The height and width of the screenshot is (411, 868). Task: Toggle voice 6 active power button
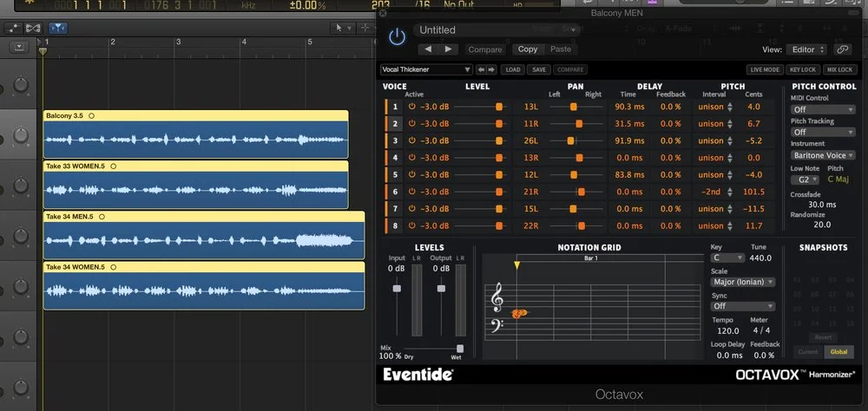[x=411, y=192]
